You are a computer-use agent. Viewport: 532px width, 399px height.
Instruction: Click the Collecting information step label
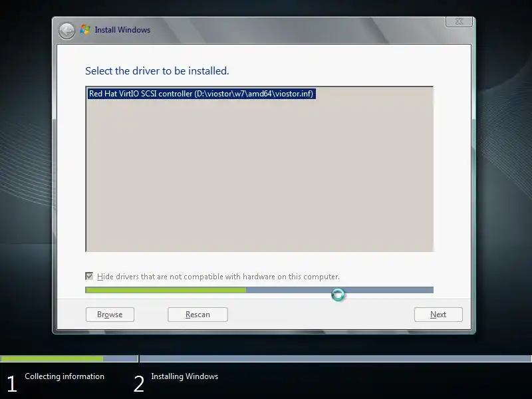pos(65,376)
